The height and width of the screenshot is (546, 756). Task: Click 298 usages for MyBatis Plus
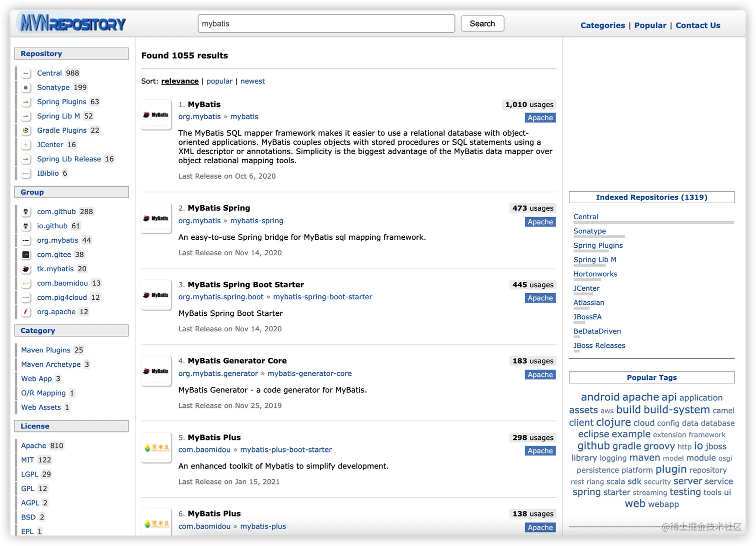click(532, 438)
